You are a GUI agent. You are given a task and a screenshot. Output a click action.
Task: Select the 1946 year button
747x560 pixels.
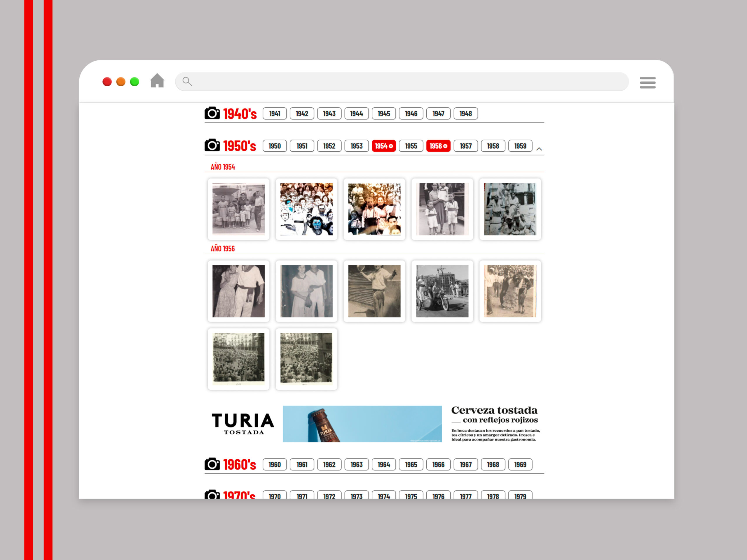click(x=411, y=113)
